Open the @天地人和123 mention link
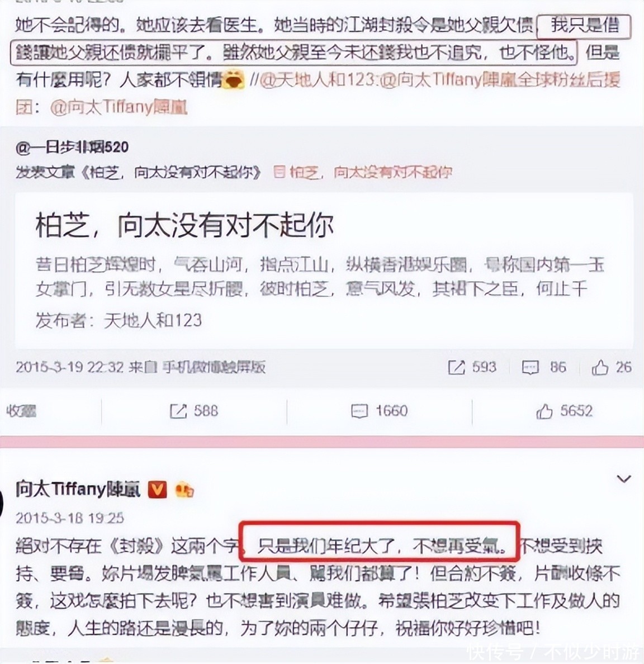Screen dimensions: 644x664 coord(318,79)
